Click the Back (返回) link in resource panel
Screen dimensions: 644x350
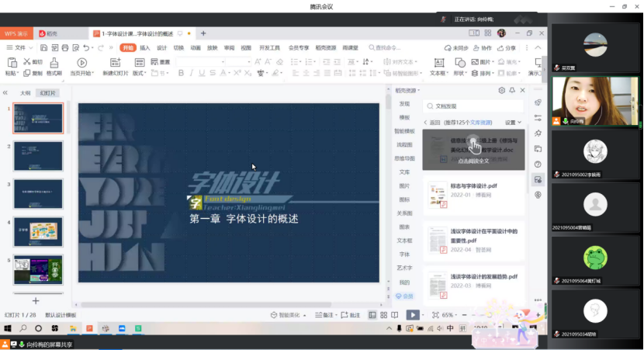pyautogui.click(x=433, y=123)
